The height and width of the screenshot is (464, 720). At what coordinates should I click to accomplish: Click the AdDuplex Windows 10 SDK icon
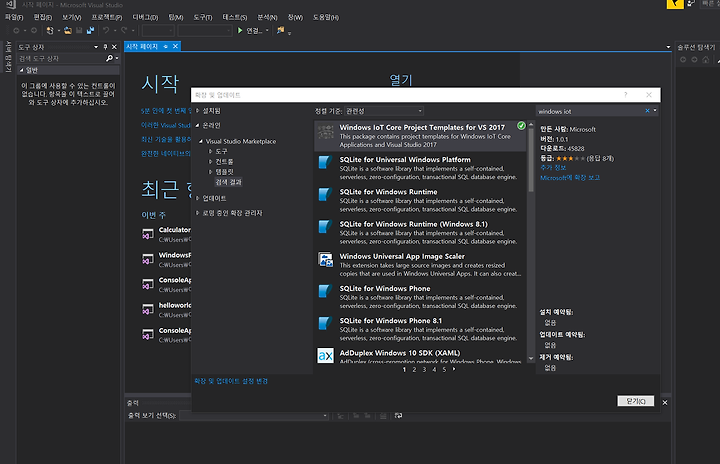[x=326, y=355]
